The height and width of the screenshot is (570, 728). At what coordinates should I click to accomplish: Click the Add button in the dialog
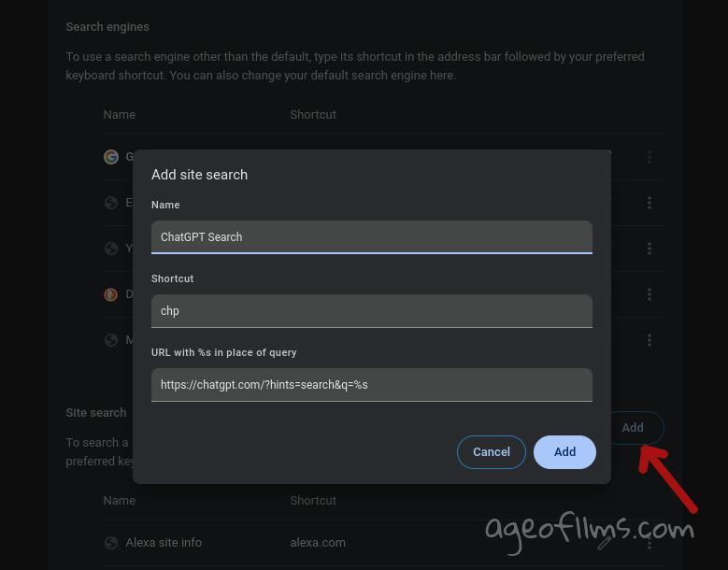(x=564, y=451)
